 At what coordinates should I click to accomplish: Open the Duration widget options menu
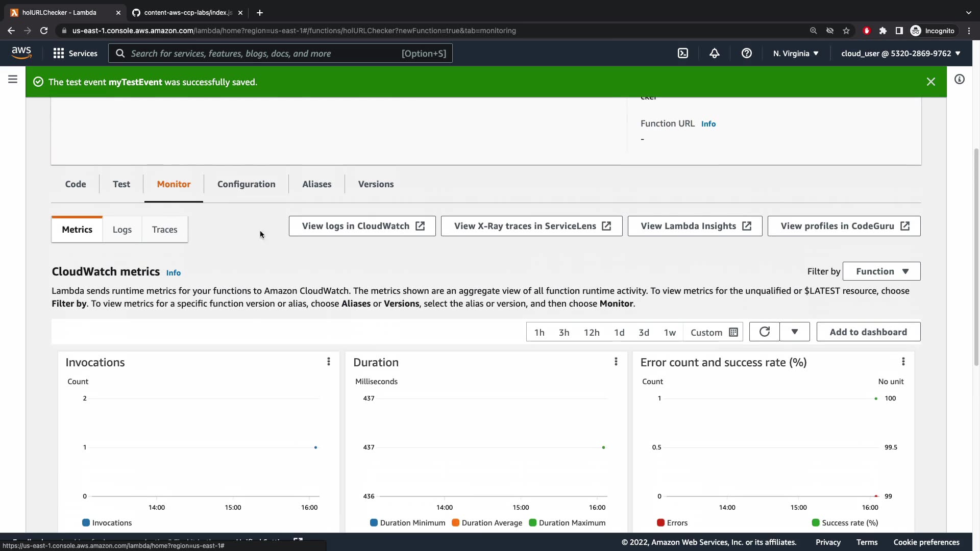(616, 362)
